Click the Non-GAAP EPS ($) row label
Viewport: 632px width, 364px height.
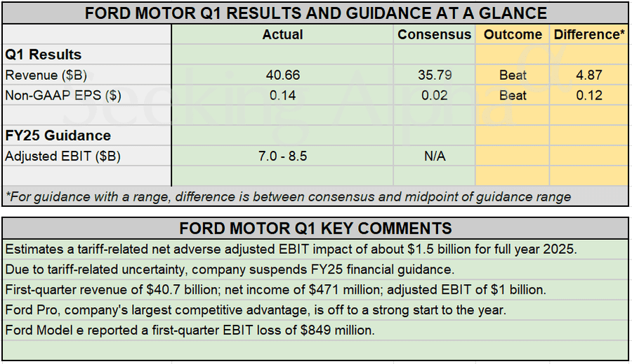(x=63, y=95)
